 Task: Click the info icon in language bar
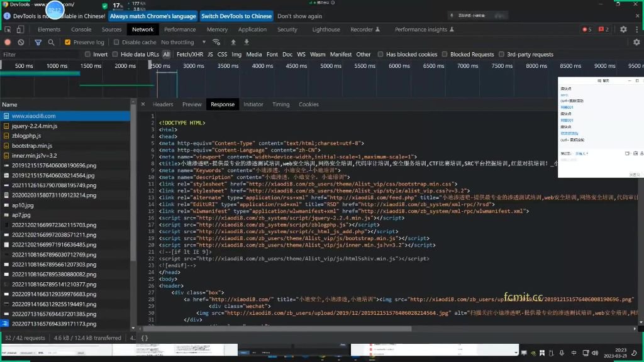point(7,16)
